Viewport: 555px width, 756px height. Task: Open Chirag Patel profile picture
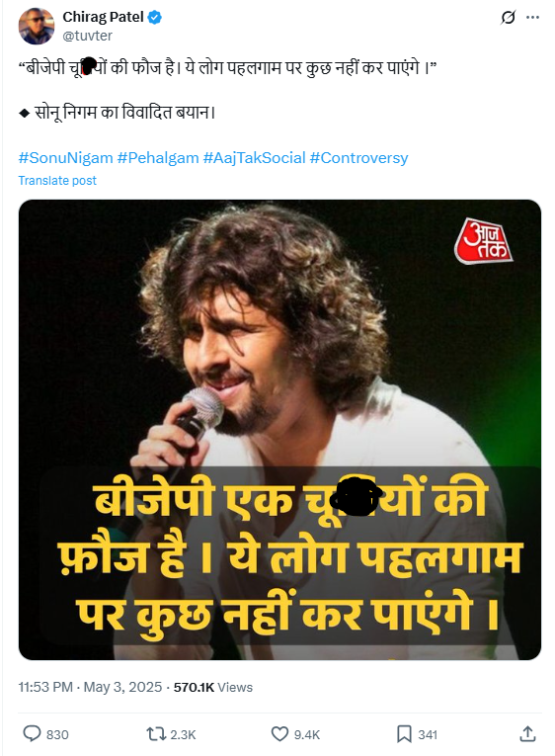click(37, 26)
